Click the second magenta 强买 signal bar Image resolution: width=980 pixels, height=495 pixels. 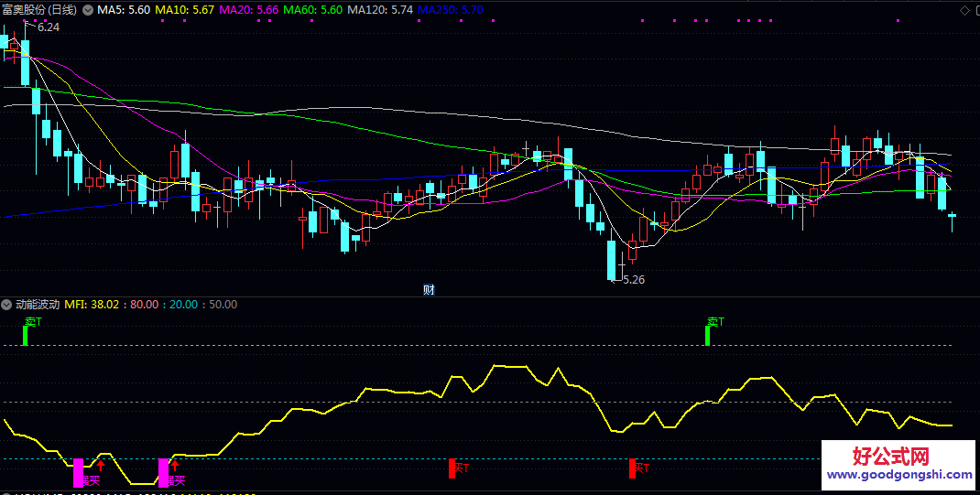click(163, 473)
